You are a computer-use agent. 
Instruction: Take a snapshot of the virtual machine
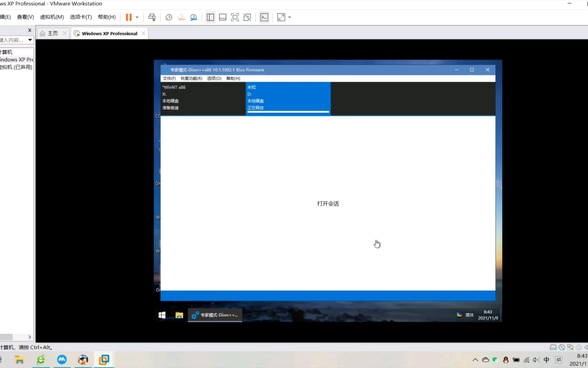click(168, 17)
